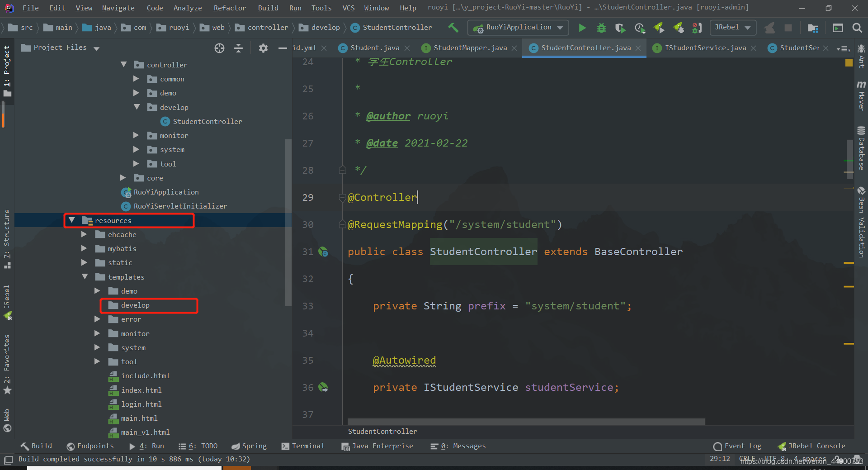Hide the project tool window
Screen dimensions: 868x470
(x=283, y=48)
